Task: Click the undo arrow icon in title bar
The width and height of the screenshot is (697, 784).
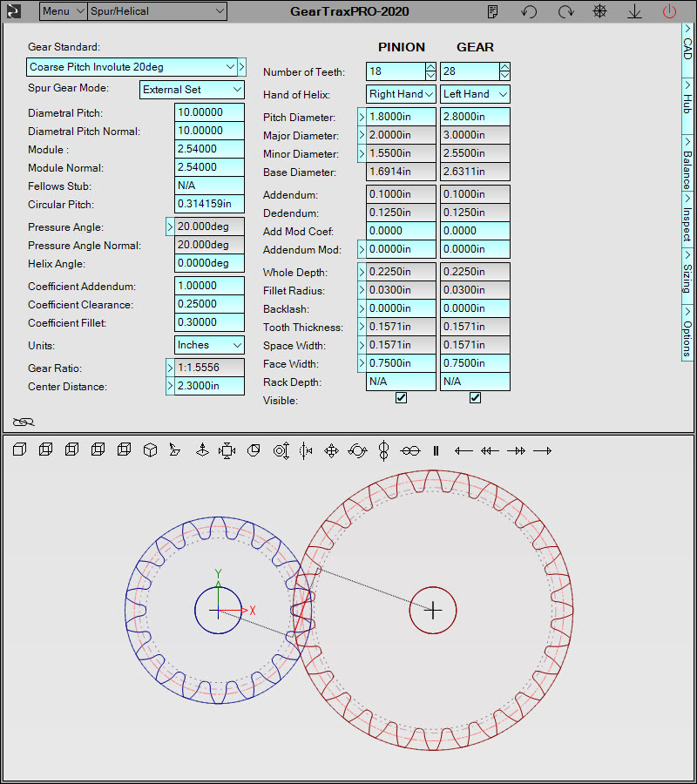Action: [529, 11]
